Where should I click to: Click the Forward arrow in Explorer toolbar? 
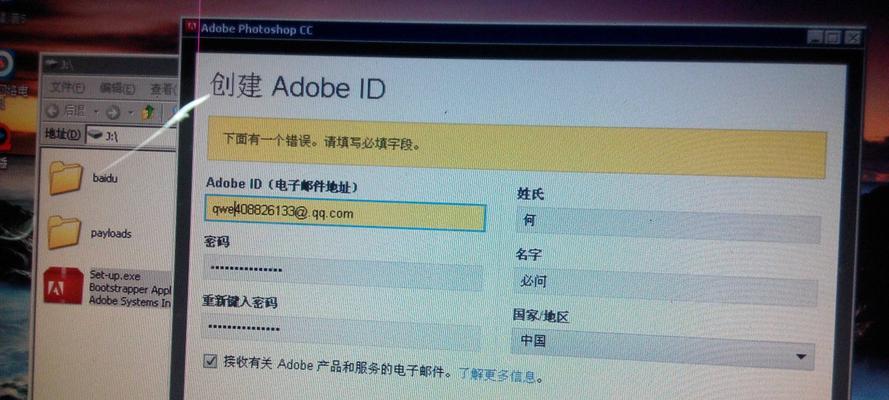pyautogui.click(x=113, y=112)
